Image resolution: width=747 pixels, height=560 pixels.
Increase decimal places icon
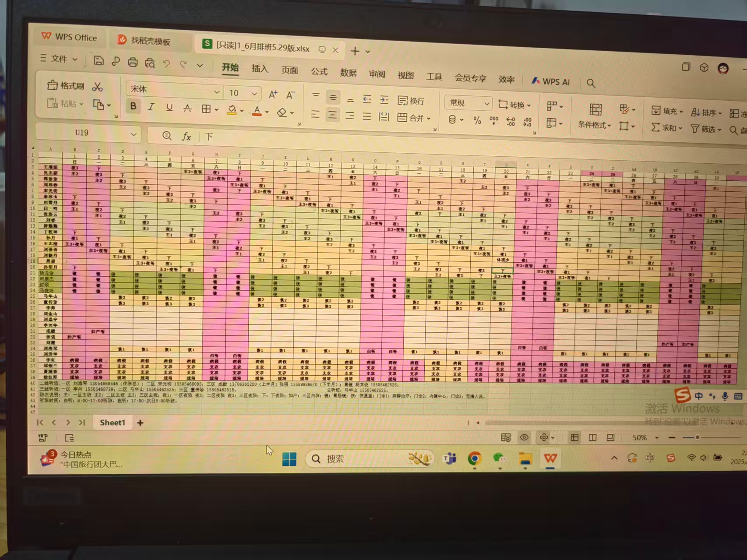[511, 121]
